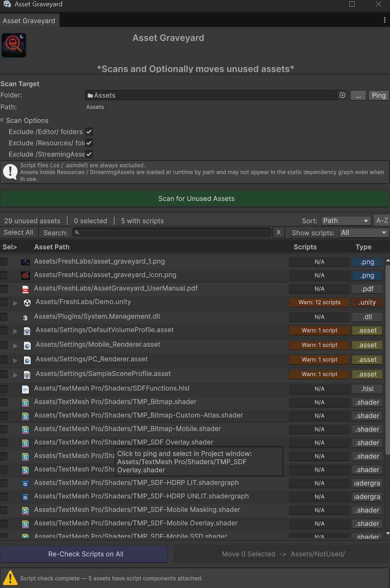Click the Asset Graveyard skull logo
Viewport: 390px width, 588px height.
[14, 45]
